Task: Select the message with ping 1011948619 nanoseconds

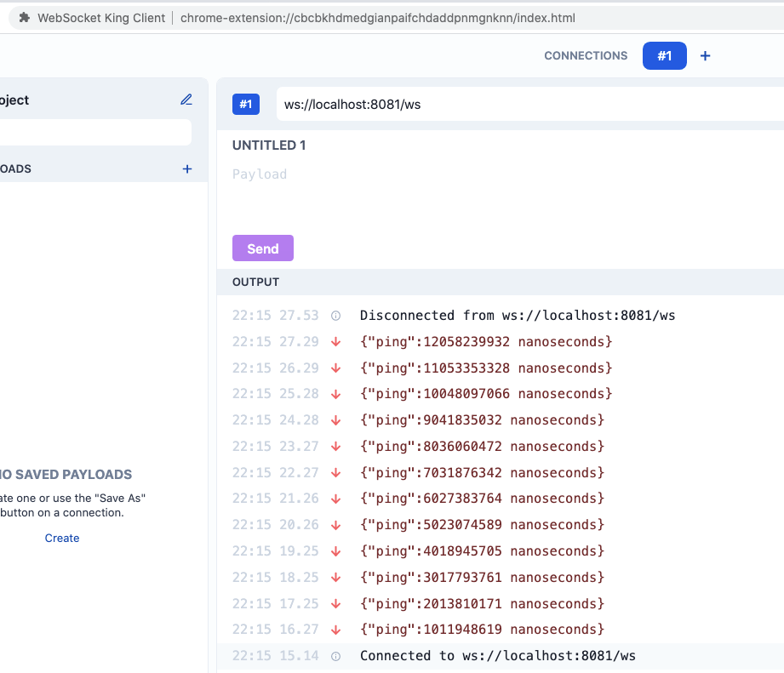Action: (482, 630)
